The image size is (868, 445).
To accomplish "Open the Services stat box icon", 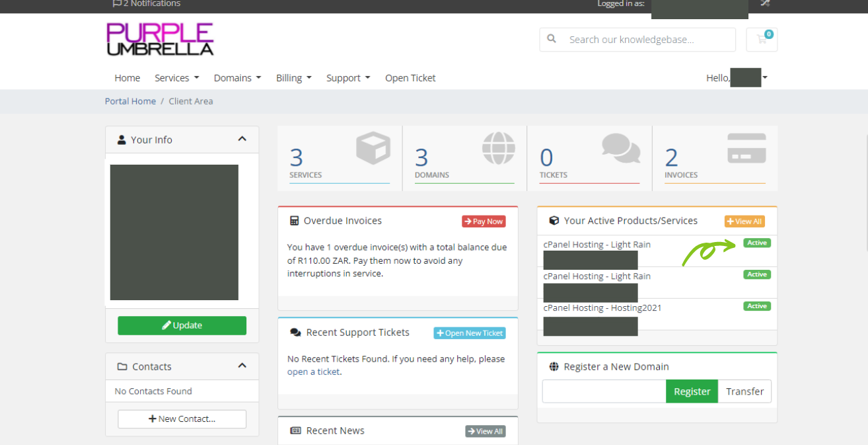I will pyautogui.click(x=373, y=148).
